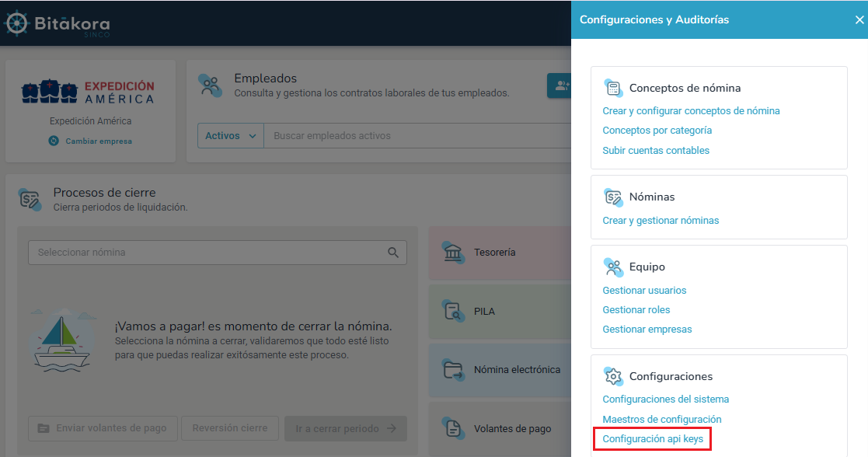Open Volantes de pago document icon
This screenshot has width=868, height=457.
(452, 428)
